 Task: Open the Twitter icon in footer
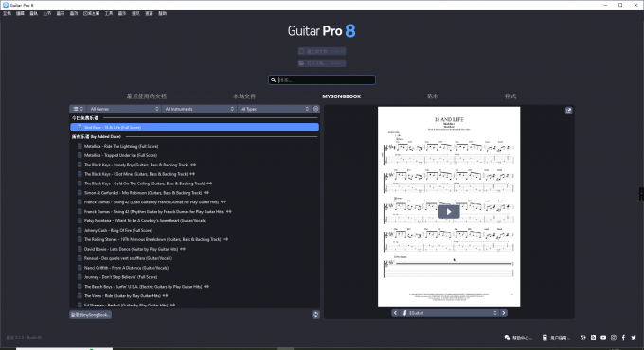[x=634, y=338]
